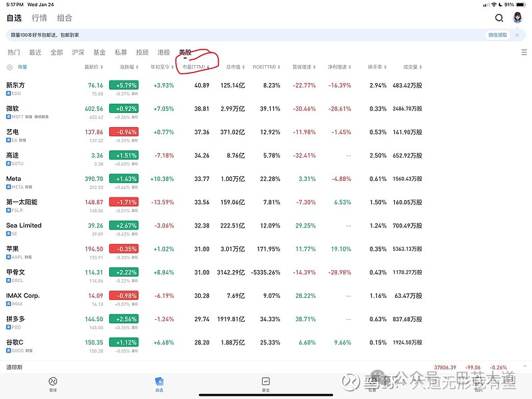Sort by 市盈(TTM) column header

(196, 67)
